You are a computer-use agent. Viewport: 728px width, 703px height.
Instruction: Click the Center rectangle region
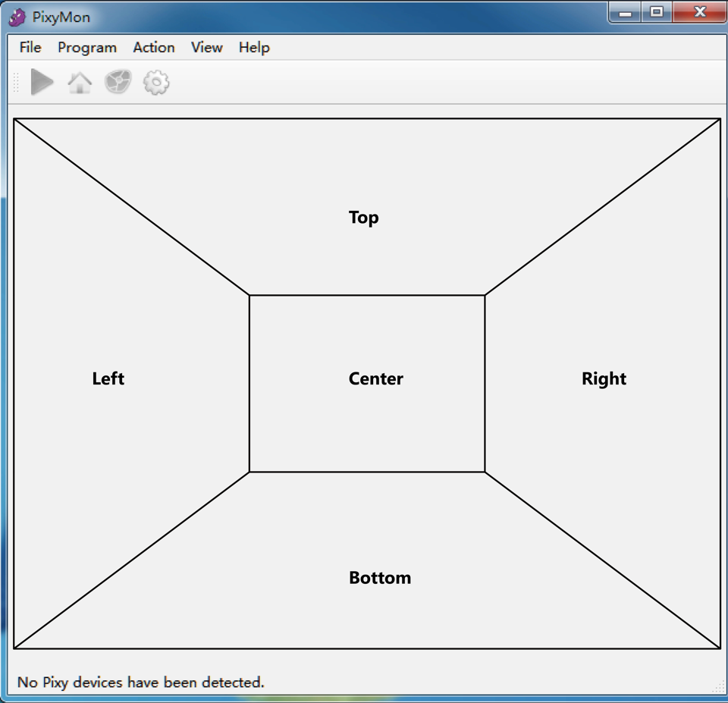tap(375, 378)
